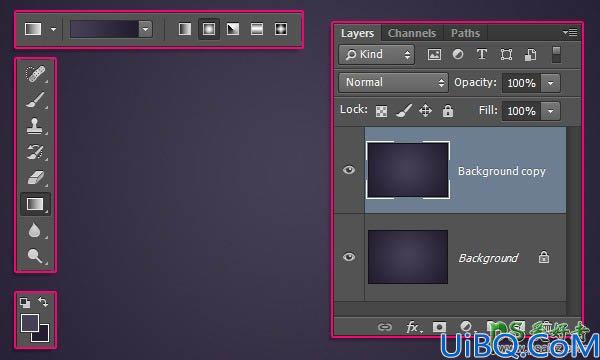This screenshot has width=600, height=360.
Task: Choose Radial Gradient style
Action: (209, 29)
